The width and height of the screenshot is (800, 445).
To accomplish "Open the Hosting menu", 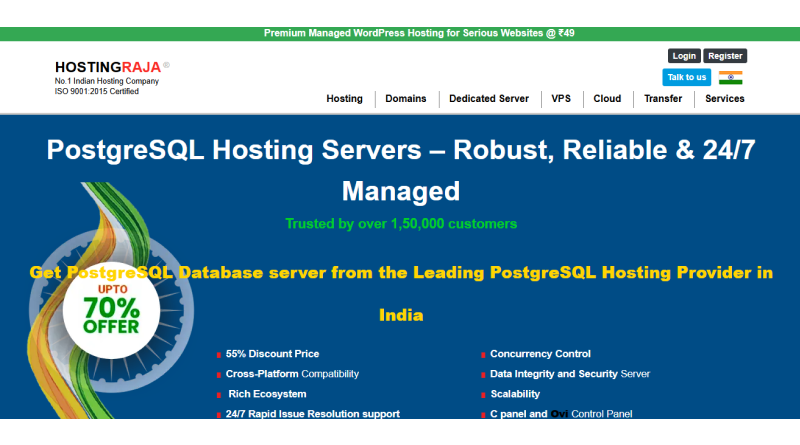I will pyautogui.click(x=344, y=98).
